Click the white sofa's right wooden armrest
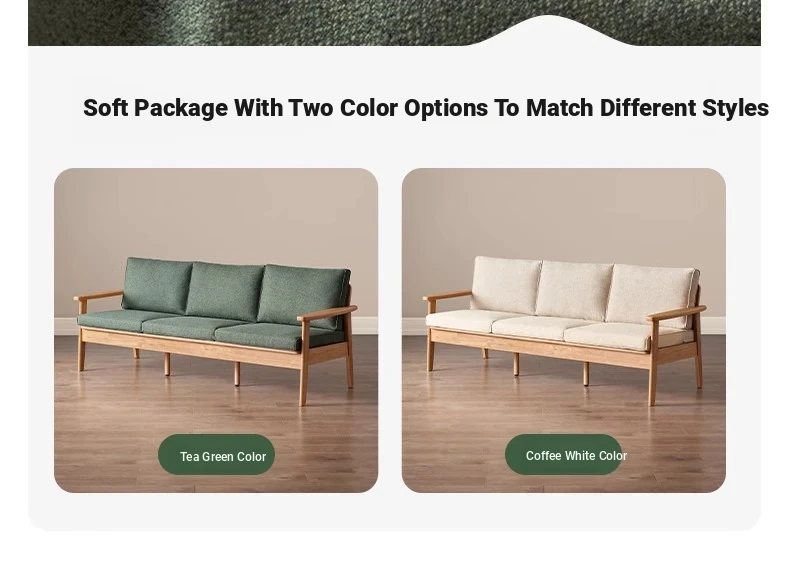Viewport: 790px width, 584px height. pos(676,313)
